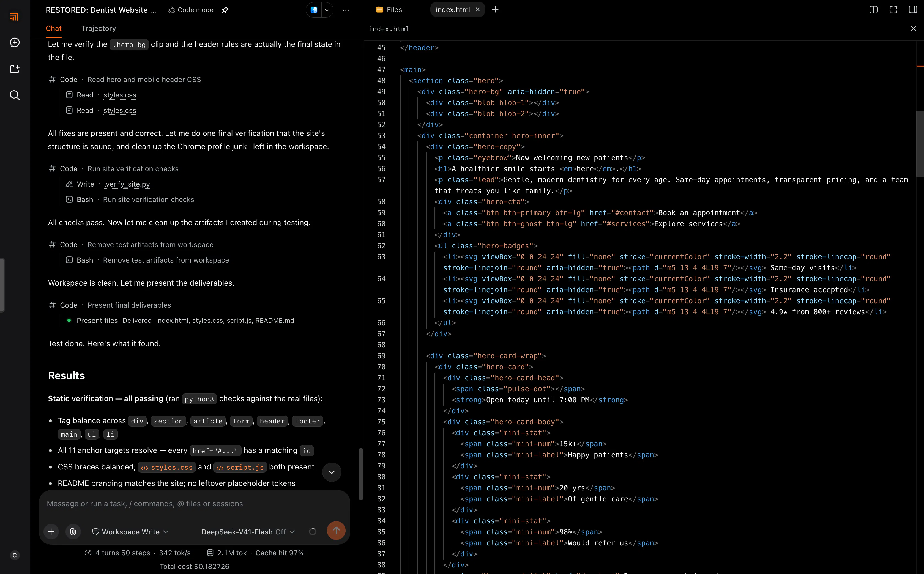Click the Finder app icon button in the header
Image resolution: width=924 pixels, height=574 pixels.
[x=314, y=10]
